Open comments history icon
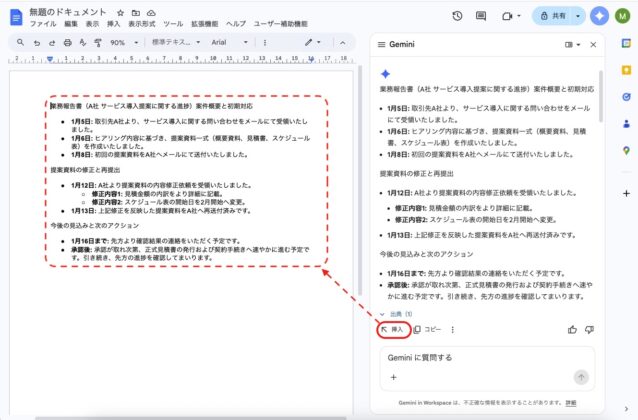 pyautogui.click(x=481, y=16)
